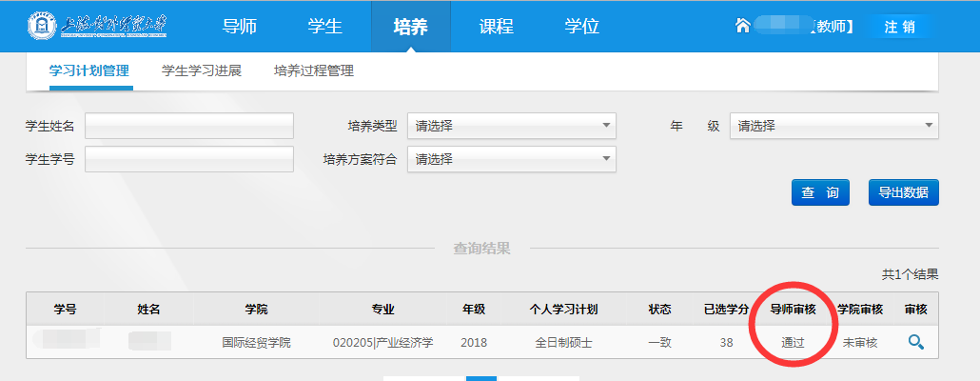Open the 培养过程管理 tab
The width and height of the screenshot is (980, 381).
tap(313, 70)
